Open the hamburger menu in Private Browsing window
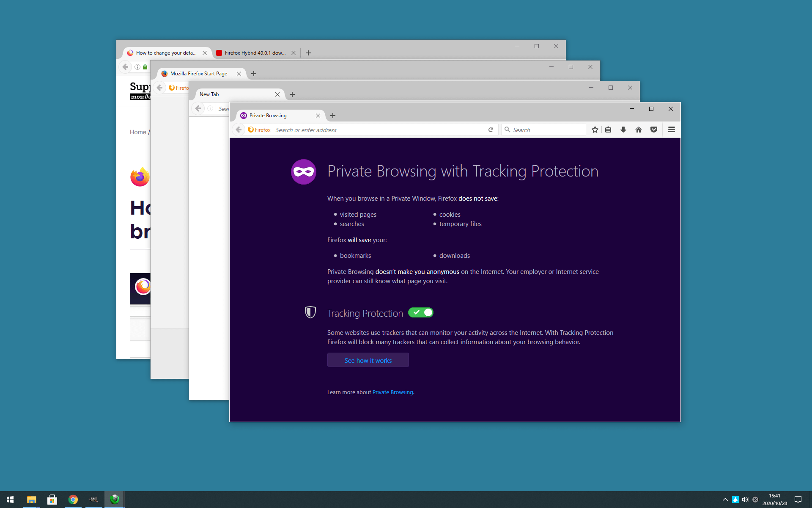Viewport: 812px width, 508px height. [x=672, y=130]
